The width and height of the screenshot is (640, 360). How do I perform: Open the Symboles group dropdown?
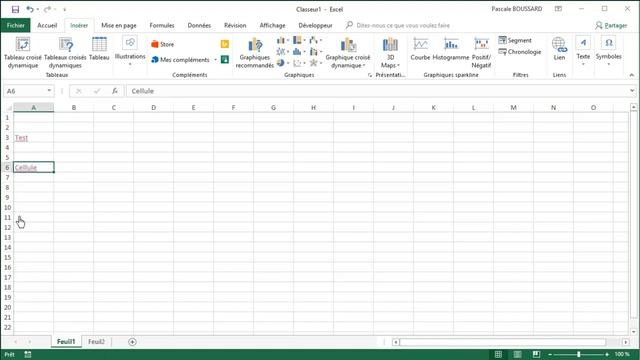click(609, 51)
